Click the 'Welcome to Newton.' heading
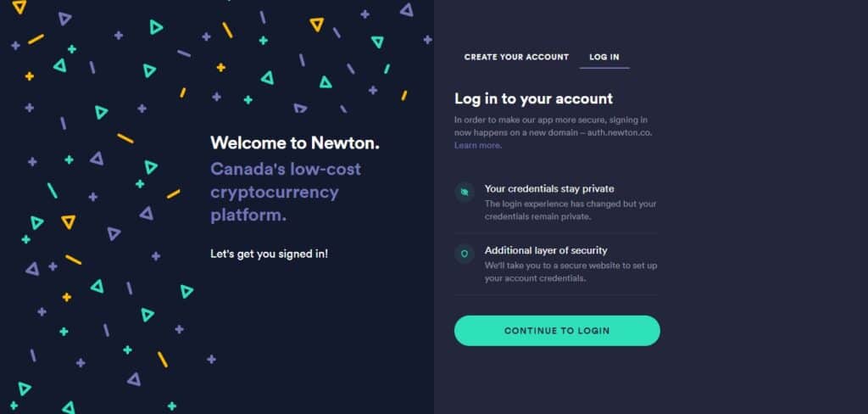 pos(295,143)
